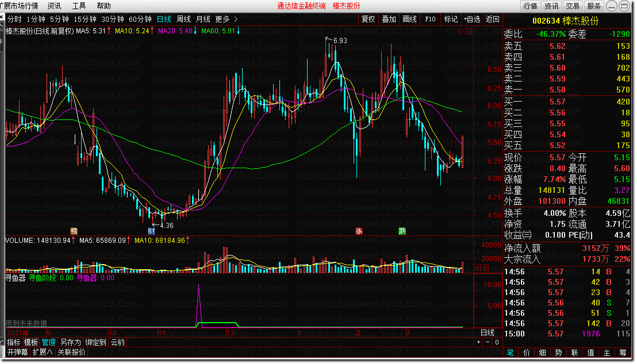
Task: Click the 关联报价 related quotes button
Action: (71, 352)
